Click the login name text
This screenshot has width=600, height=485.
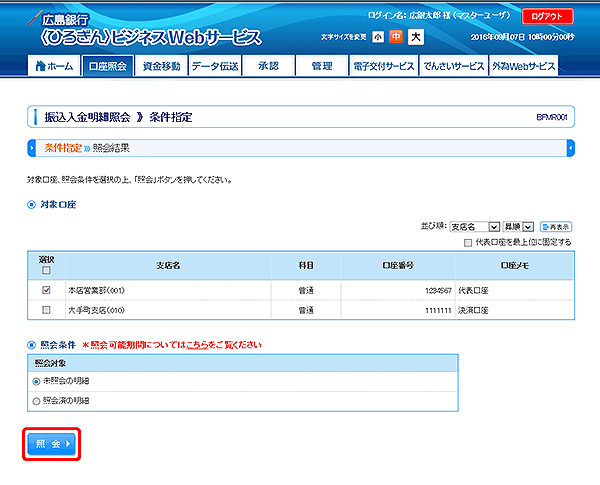click(439, 16)
